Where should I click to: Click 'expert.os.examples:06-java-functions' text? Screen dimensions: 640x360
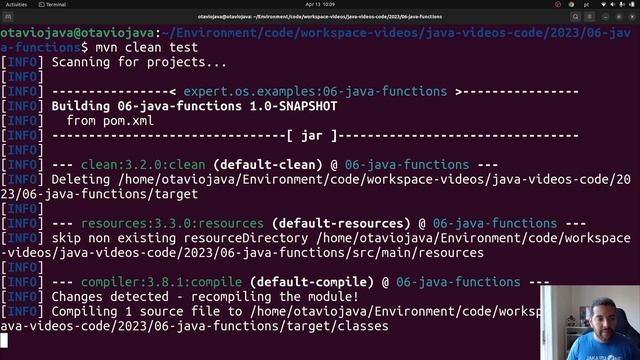[315, 91]
